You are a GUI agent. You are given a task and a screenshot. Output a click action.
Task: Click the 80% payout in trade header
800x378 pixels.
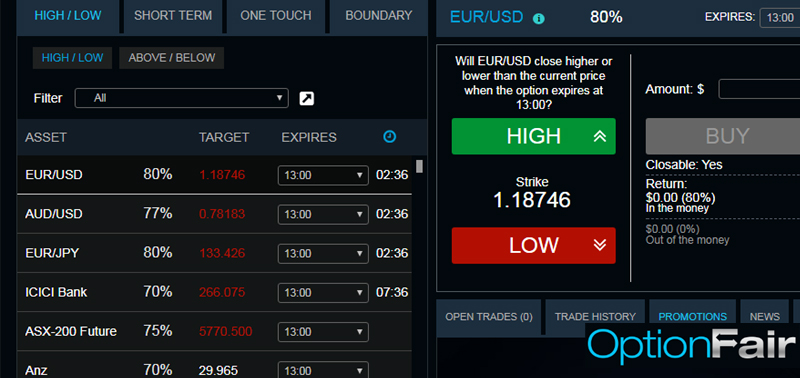606,17
